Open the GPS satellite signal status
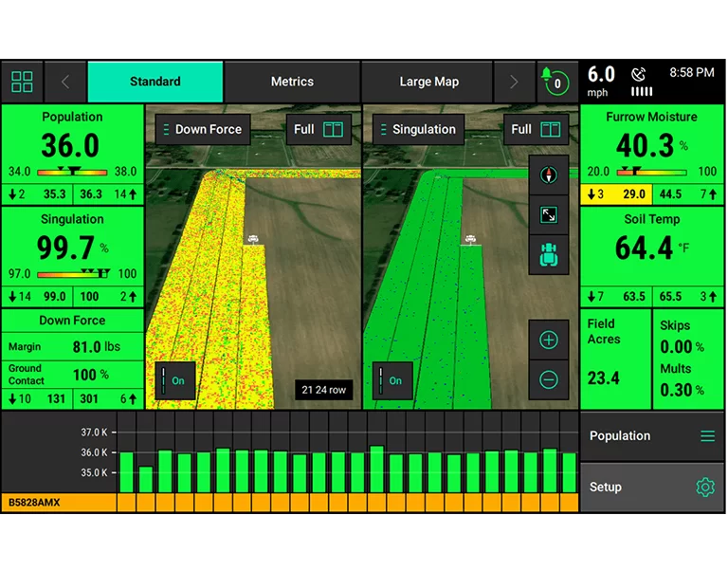The image size is (728, 571). coord(641,82)
